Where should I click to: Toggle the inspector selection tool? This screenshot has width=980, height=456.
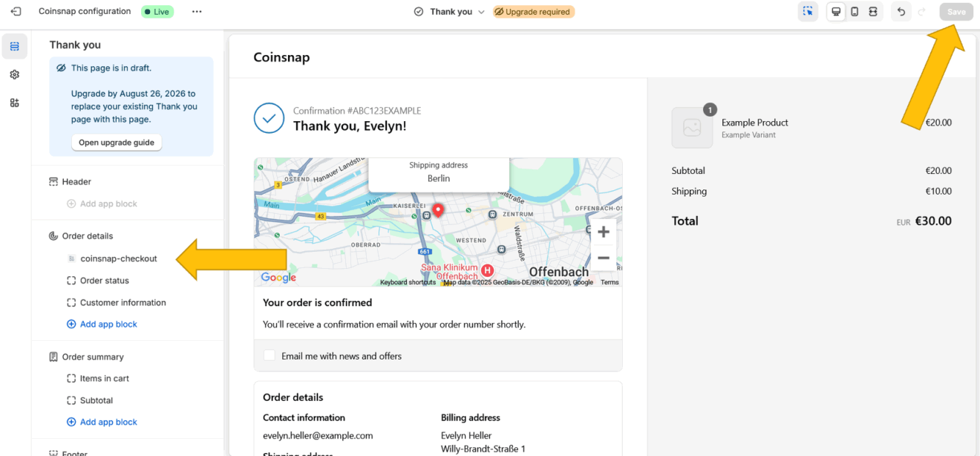pyautogui.click(x=808, y=12)
